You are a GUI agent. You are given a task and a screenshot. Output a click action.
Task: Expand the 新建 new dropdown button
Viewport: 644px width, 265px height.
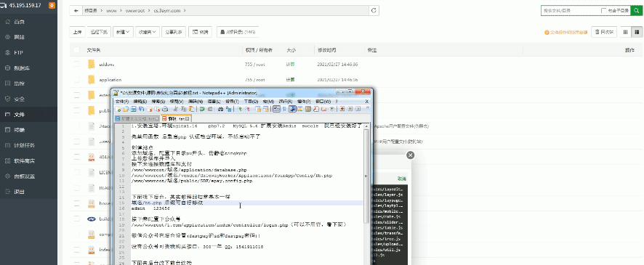pos(124,32)
